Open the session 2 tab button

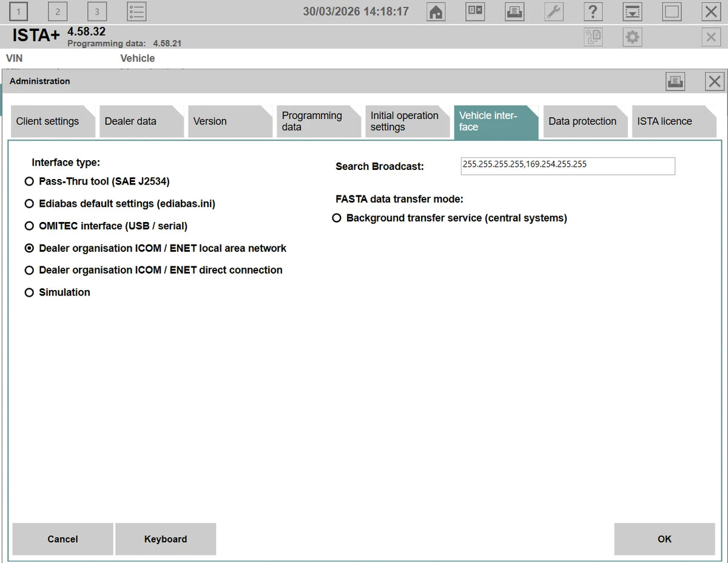(x=58, y=12)
